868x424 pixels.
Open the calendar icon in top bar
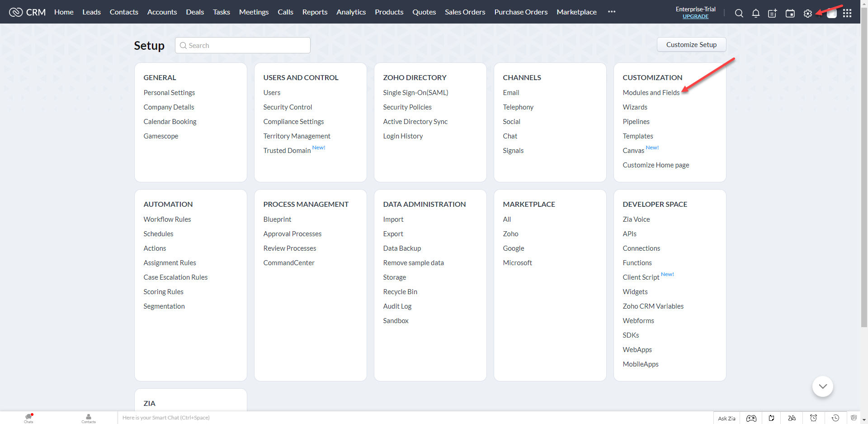pyautogui.click(x=790, y=13)
